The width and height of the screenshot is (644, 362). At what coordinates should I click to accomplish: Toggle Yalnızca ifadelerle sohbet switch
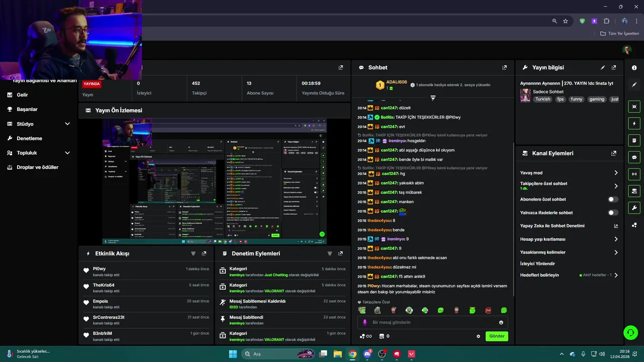click(613, 213)
